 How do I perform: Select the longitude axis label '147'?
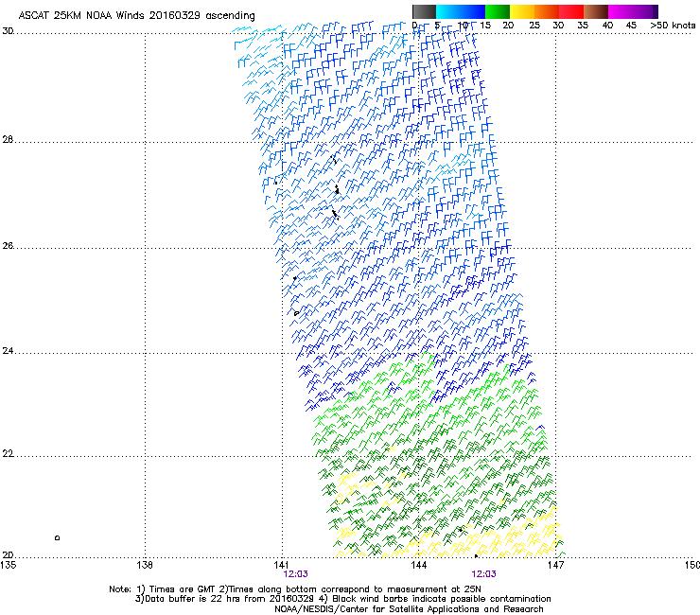pos(555,565)
